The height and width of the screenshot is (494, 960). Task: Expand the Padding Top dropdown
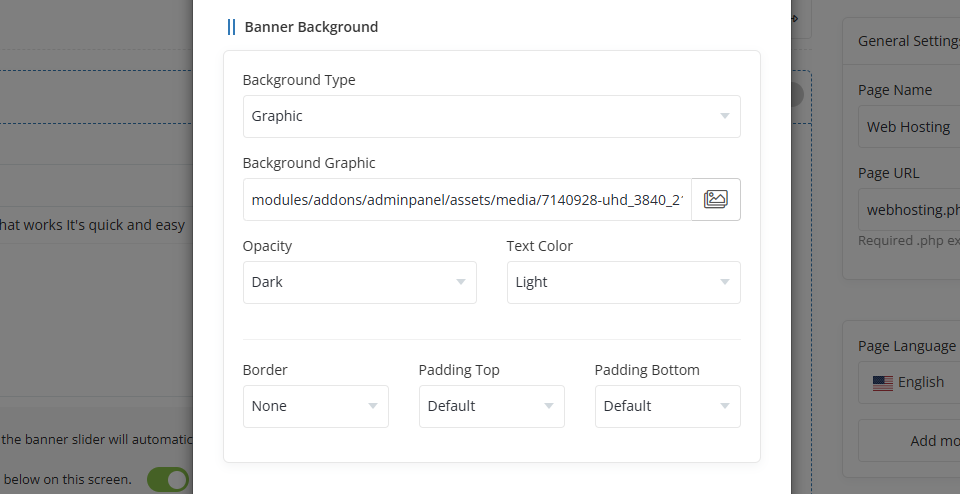click(491, 406)
